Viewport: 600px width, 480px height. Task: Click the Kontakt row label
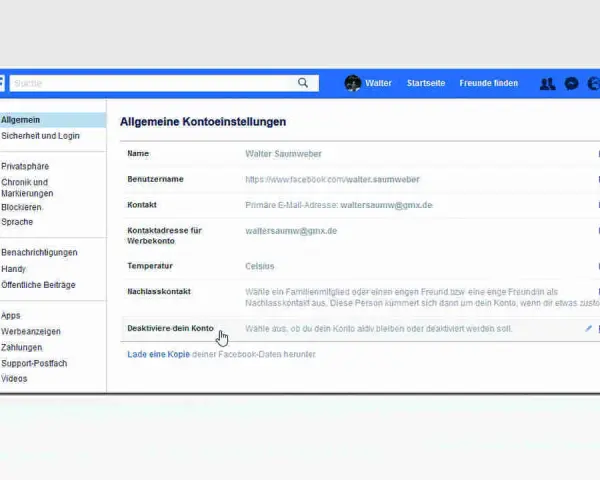(142, 205)
